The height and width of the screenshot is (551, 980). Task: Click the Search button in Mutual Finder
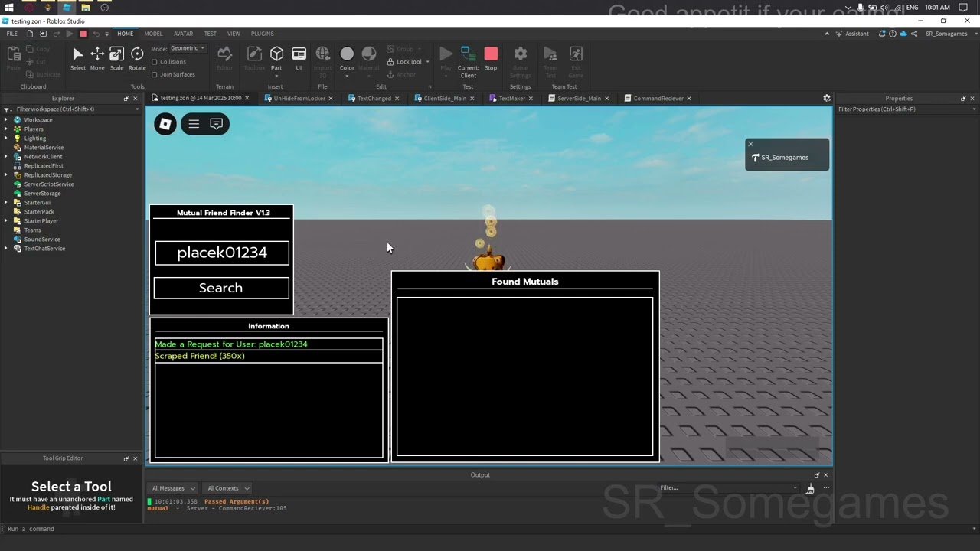(x=221, y=288)
